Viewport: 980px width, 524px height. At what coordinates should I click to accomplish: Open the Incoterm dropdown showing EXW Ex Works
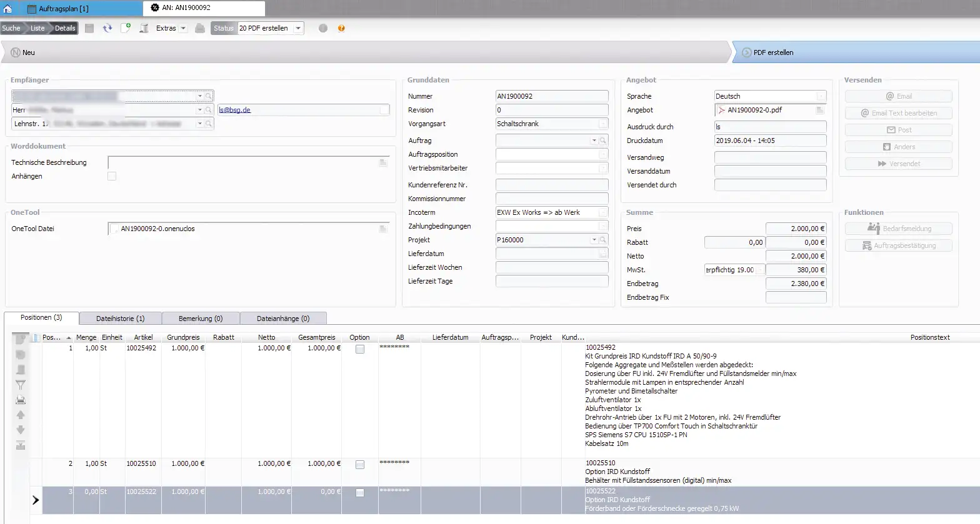pyautogui.click(x=602, y=212)
